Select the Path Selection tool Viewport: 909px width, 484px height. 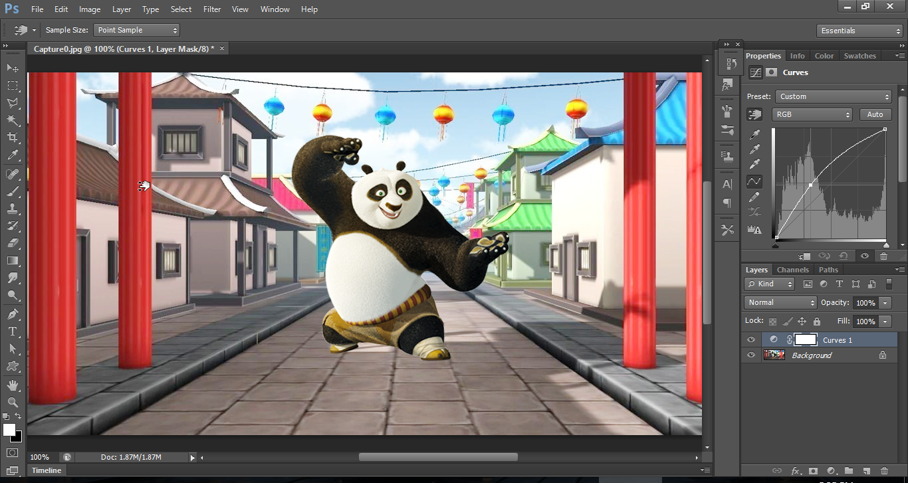coord(13,349)
